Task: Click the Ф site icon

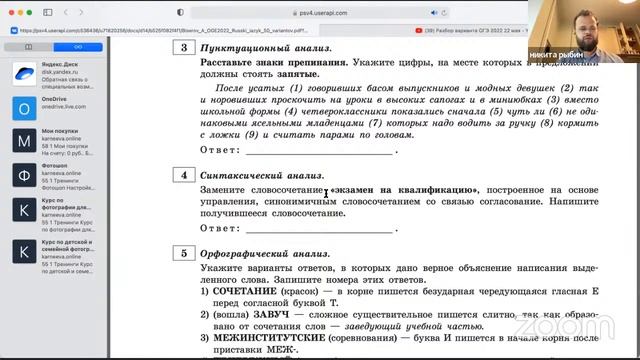Action: point(24,175)
